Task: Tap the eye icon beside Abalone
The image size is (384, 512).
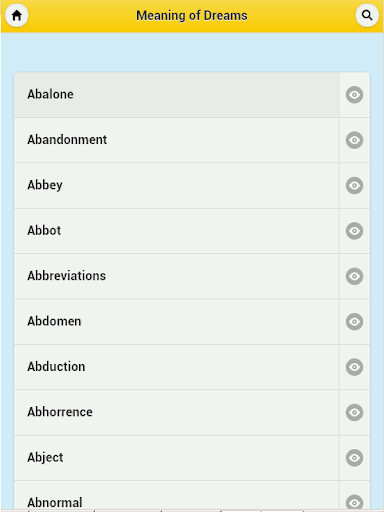Action: point(354,95)
